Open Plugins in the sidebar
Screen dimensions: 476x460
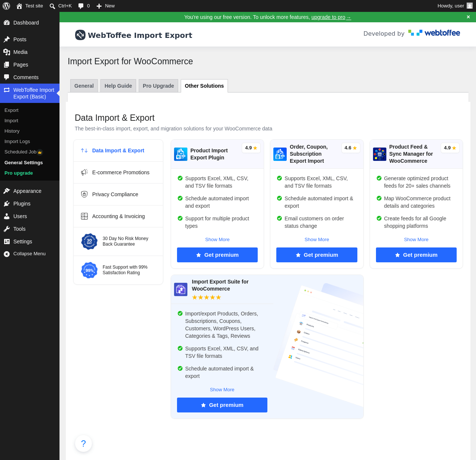click(30, 204)
